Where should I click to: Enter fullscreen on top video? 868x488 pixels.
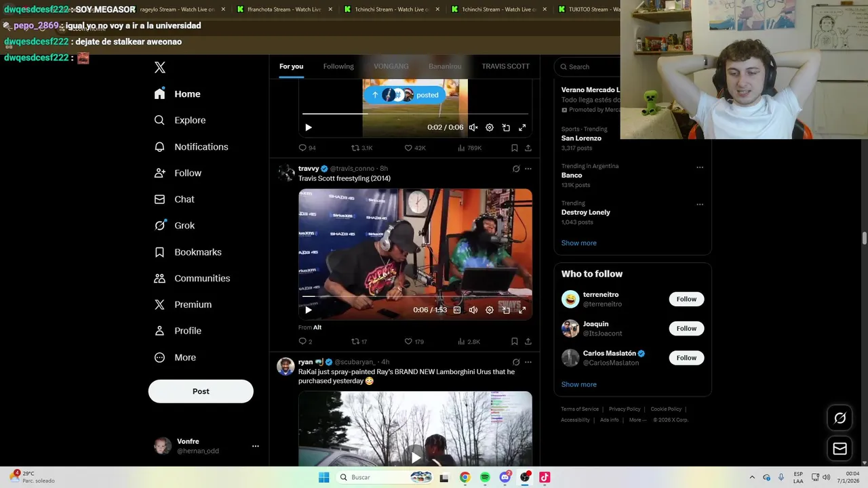(522, 127)
